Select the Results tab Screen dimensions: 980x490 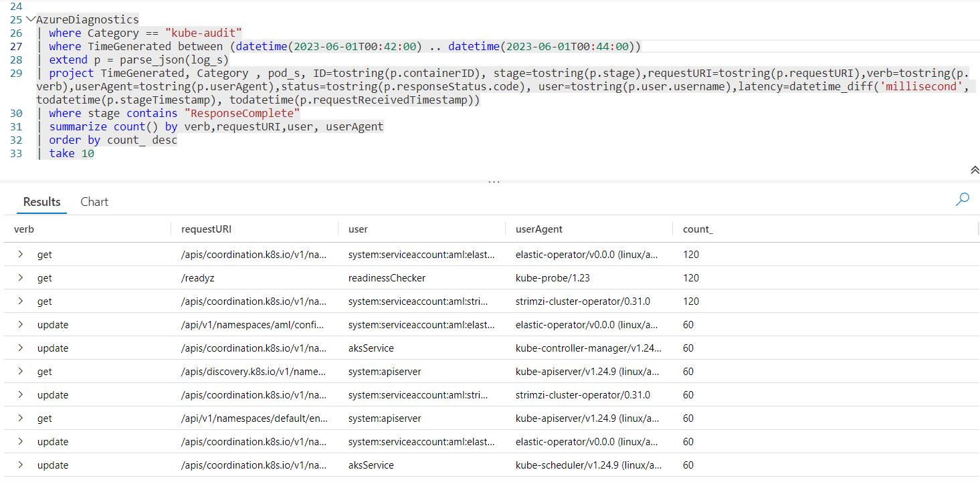pos(41,201)
